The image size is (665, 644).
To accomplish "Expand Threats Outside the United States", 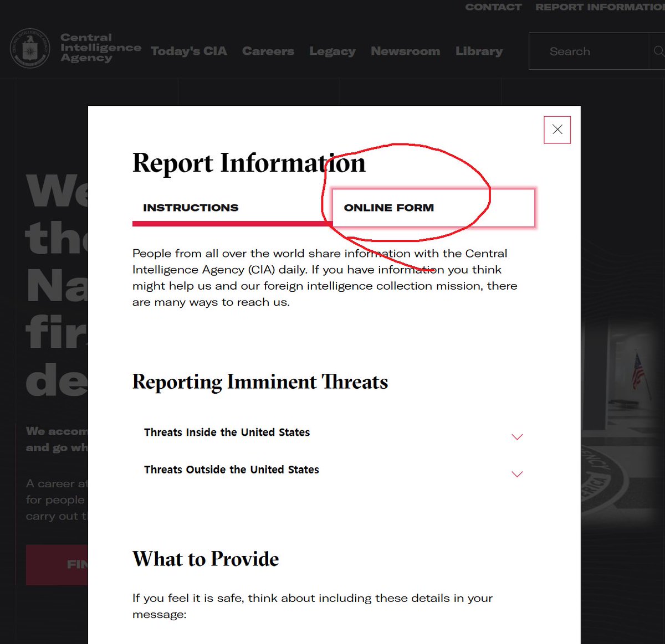I will [516, 474].
